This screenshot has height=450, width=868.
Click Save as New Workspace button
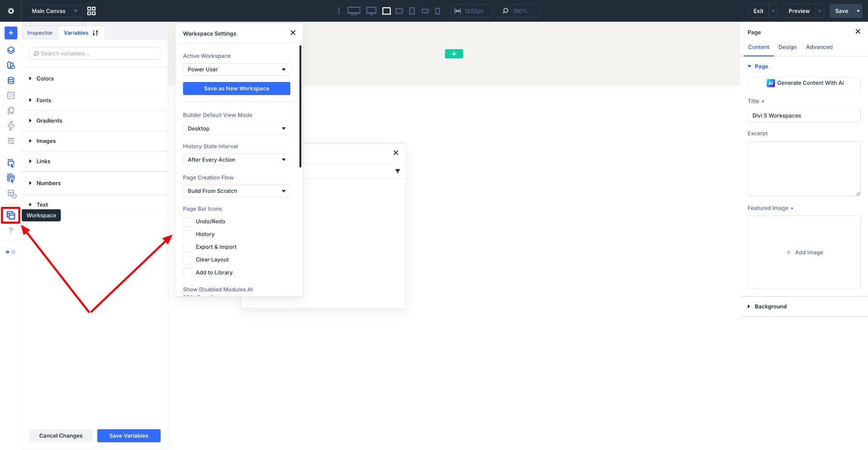[236, 89]
